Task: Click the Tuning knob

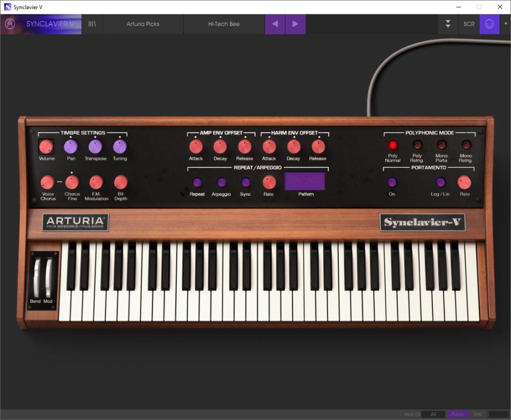Action: (120, 147)
